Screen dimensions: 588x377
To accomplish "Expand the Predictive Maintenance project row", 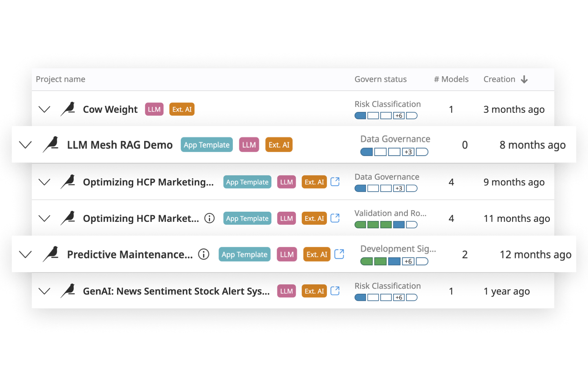I will (x=26, y=254).
